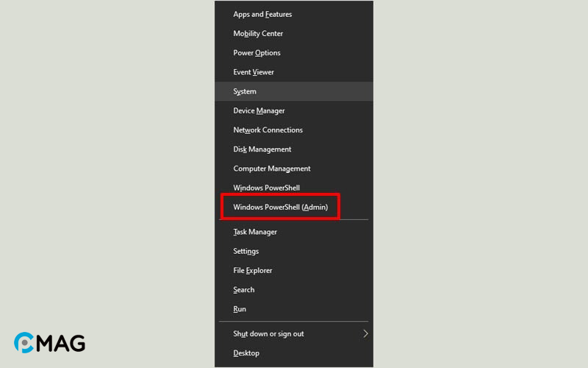Launch Windows PowerShell (Admin)
Image resolution: width=588 pixels, height=368 pixels.
coord(293,207)
